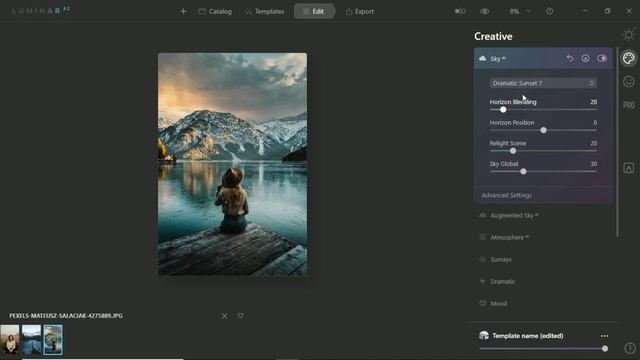The height and width of the screenshot is (360, 640).
Task: Click the template cloud icon
Action: [x=484, y=336]
